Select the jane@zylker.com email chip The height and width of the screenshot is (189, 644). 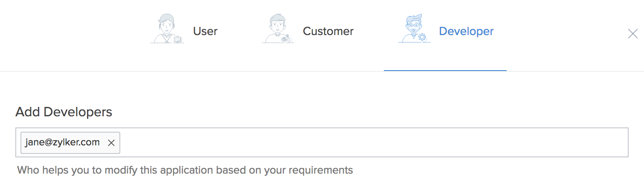(x=62, y=142)
